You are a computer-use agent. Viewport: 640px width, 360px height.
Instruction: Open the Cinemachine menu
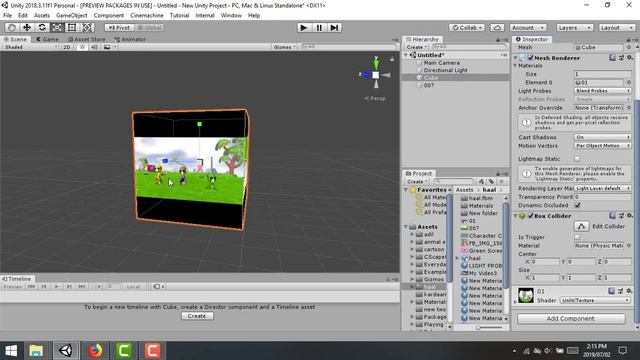click(147, 15)
